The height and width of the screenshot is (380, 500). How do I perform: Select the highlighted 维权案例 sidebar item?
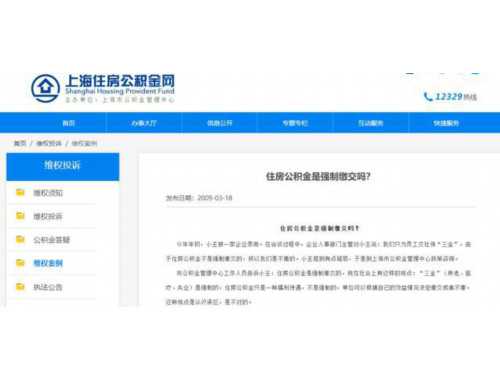[x=48, y=263]
